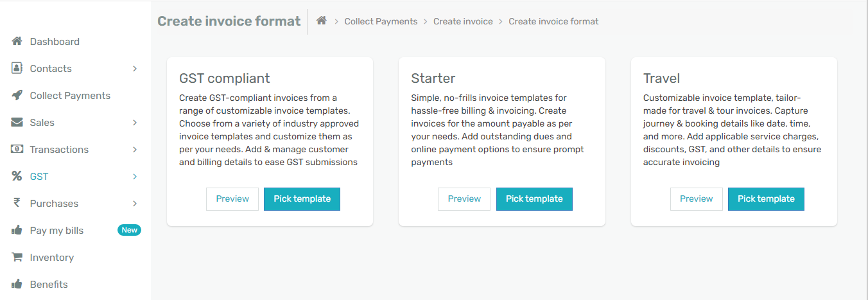This screenshot has height=300, width=868.
Task: Click the Inventory shopping cart icon
Action: (17, 258)
